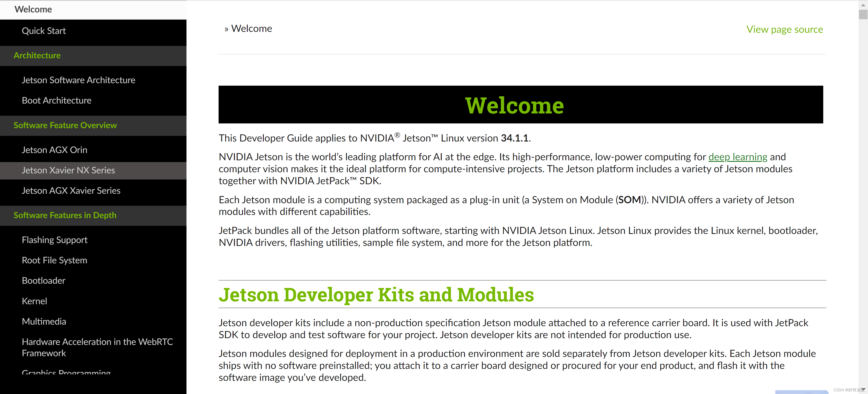Click Software Feature Overview heading
Viewport: 868px width, 394px height.
point(65,125)
